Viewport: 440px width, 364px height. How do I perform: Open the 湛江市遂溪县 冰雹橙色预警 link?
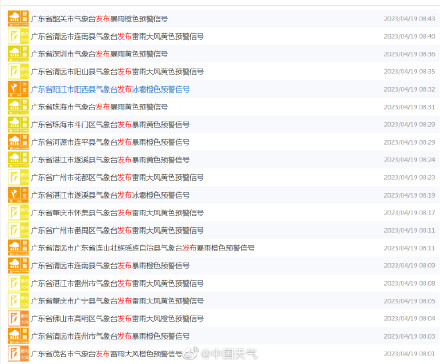(x=110, y=195)
